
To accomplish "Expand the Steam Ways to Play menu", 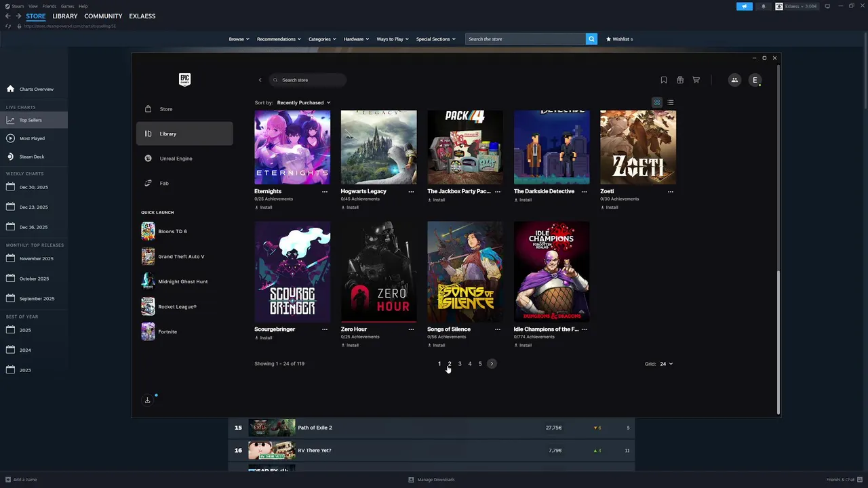I will 393,39.
